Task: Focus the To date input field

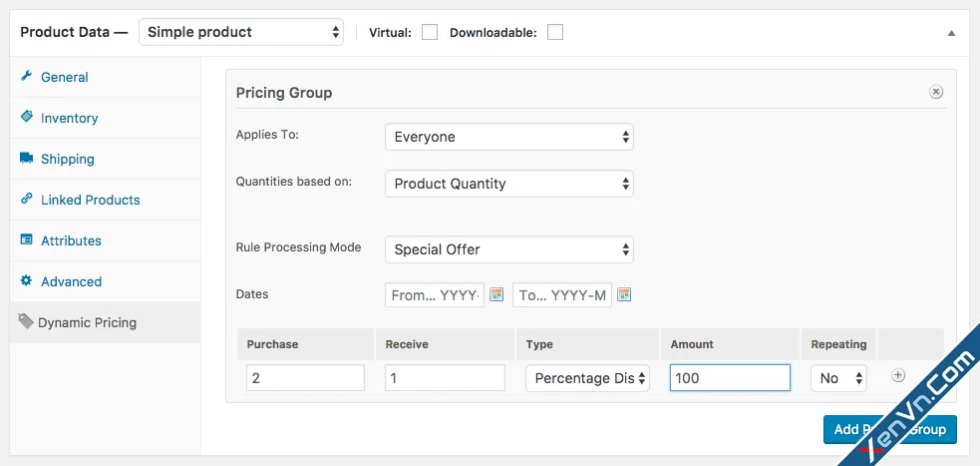Action: click(x=562, y=295)
